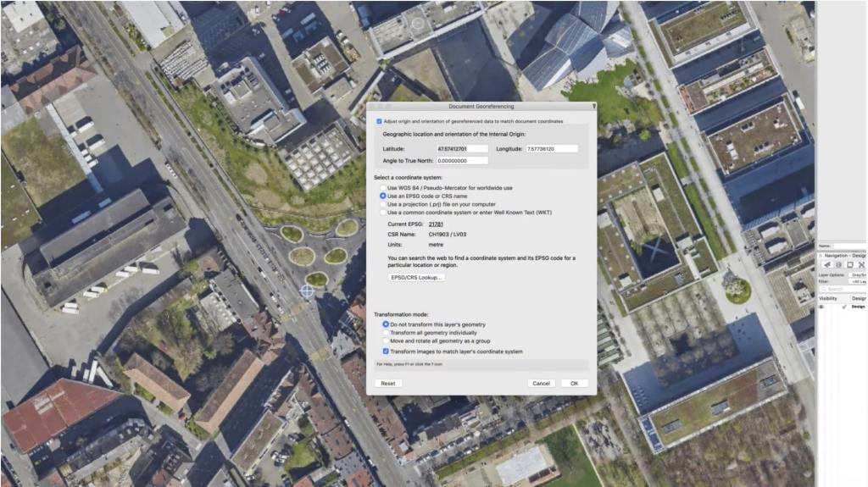868x487 pixels.
Task: Click OK to confirm georeferencing
Action: coord(574,383)
